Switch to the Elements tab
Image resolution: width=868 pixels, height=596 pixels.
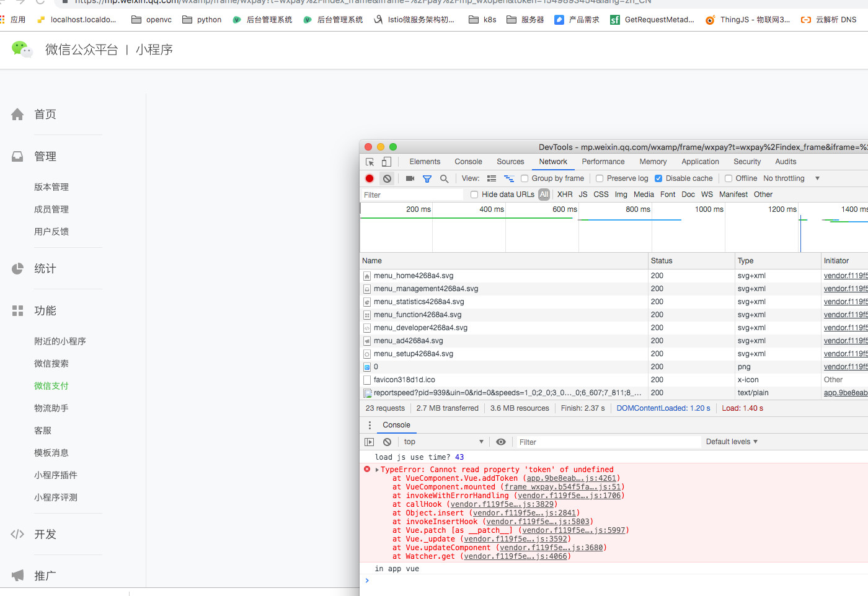(x=425, y=162)
